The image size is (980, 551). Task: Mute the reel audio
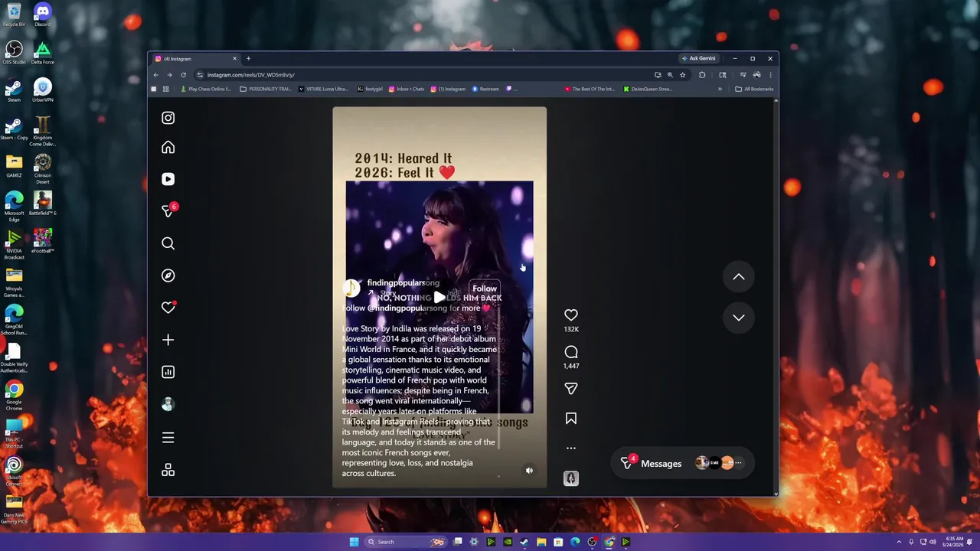coord(529,471)
